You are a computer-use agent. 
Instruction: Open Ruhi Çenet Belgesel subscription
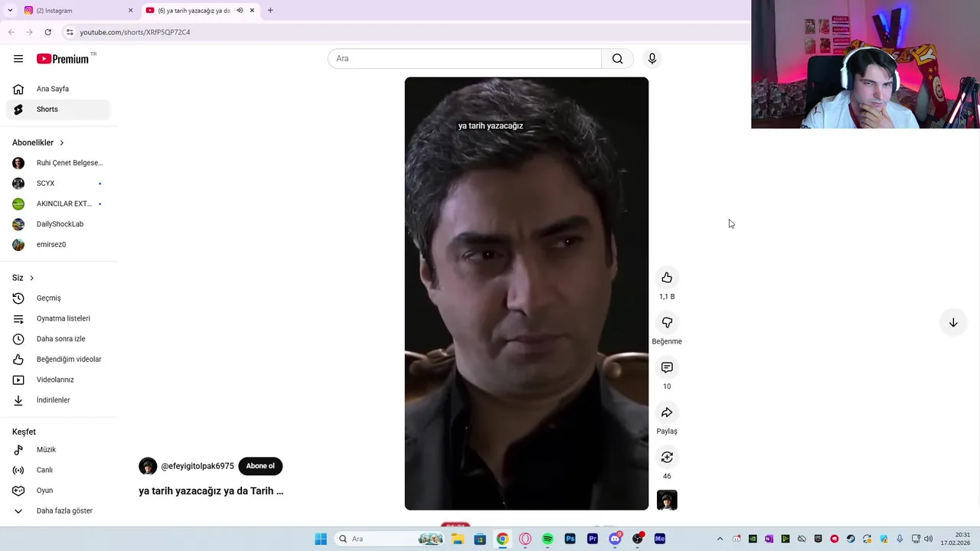tap(58, 163)
